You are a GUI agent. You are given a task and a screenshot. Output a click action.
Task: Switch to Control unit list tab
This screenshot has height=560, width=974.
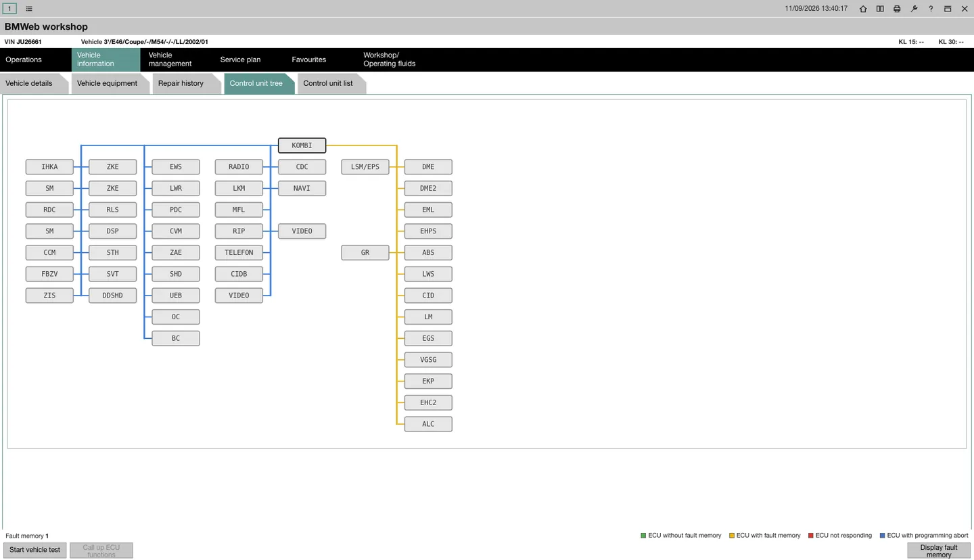pyautogui.click(x=331, y=84)
